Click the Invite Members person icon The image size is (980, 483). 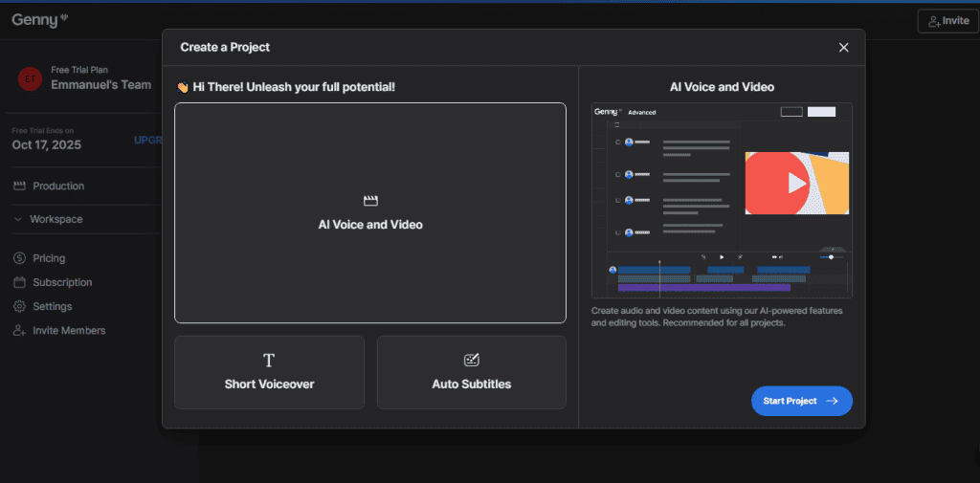19,330
